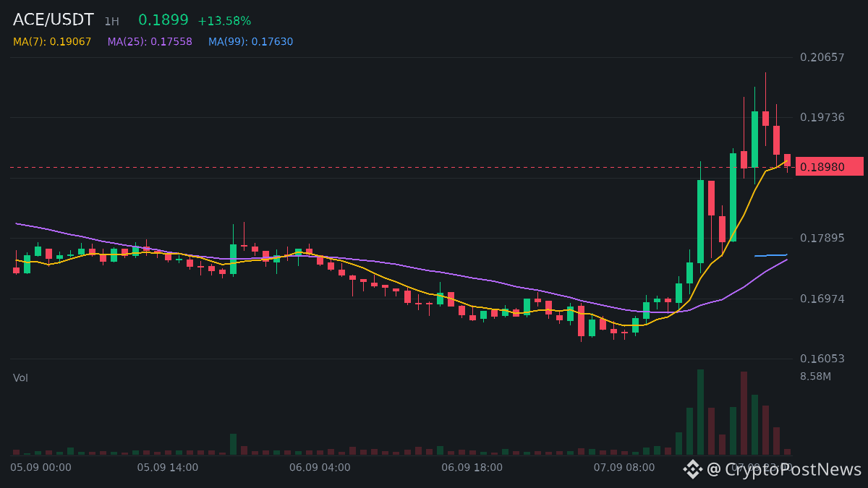868x488 pixels.
Task: Click the ACE/USDT pair title
Action: [x=54, y=20]
